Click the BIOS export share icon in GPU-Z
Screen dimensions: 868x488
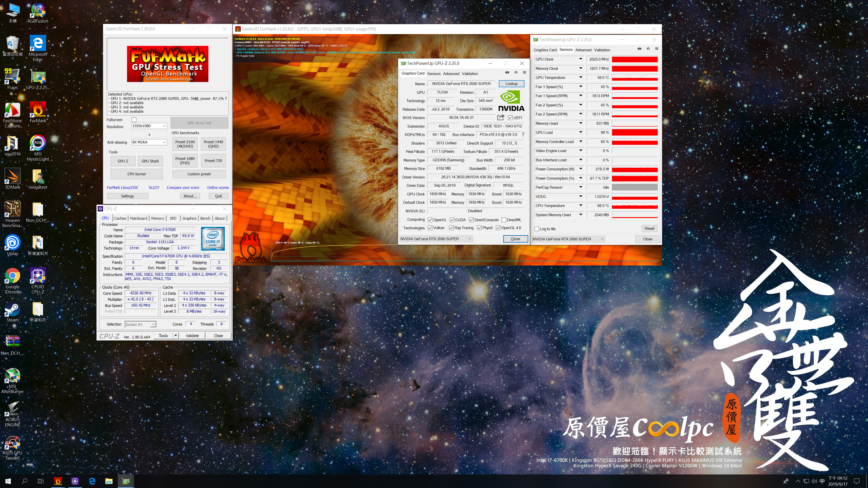point(501,117)
